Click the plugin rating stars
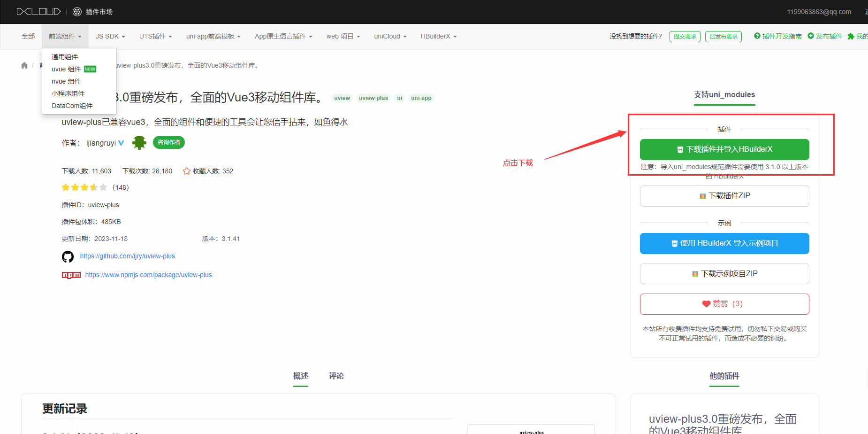 click(x=84, y=187)
